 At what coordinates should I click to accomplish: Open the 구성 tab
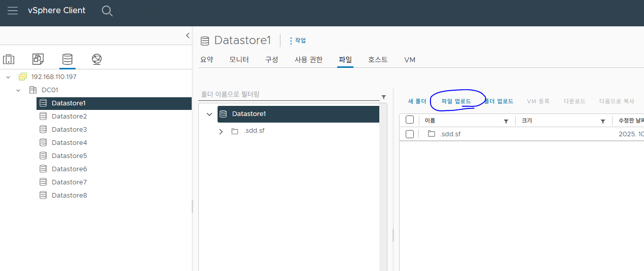(x=271, y=59)
